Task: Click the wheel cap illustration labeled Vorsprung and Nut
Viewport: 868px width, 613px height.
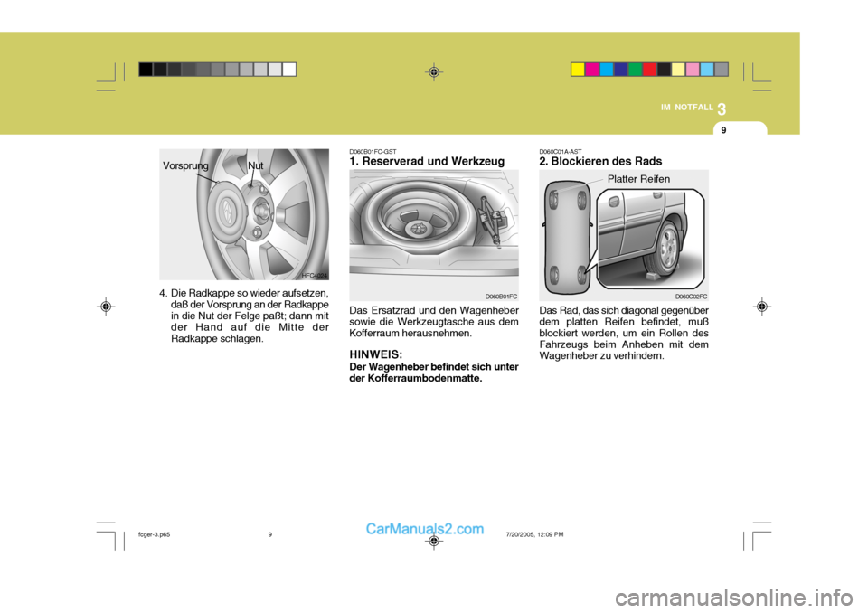Action: [244, 214]
